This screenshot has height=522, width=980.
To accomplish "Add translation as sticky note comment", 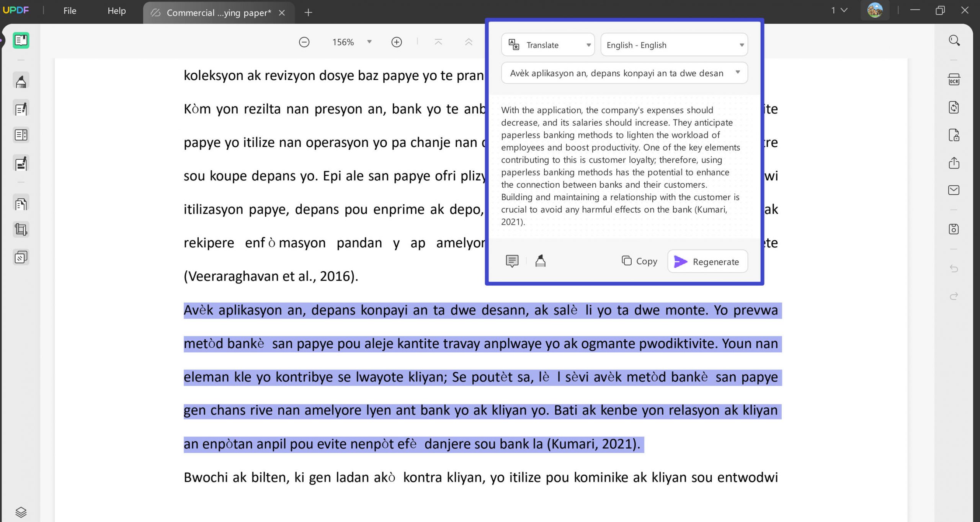I will pyautogui.click(x=512, y=261).
